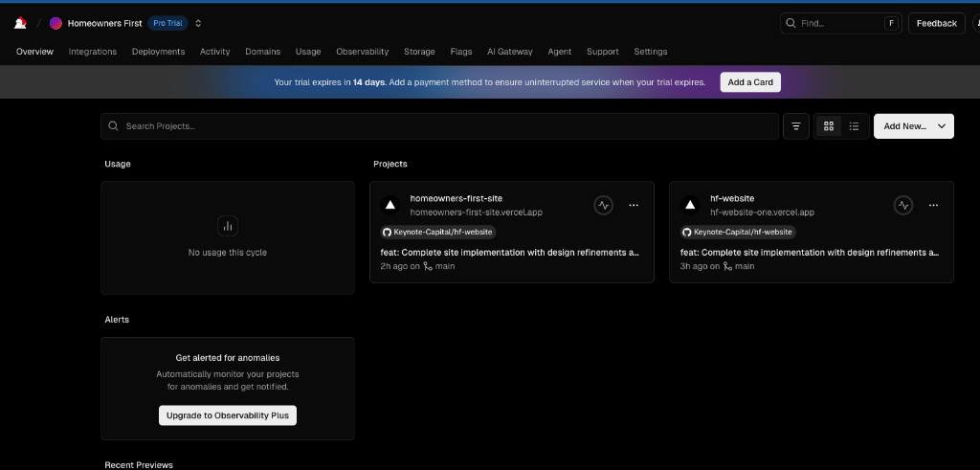Open activity status icon for hf-website
This screenshot has height=470, width=980.
point(903,205)
